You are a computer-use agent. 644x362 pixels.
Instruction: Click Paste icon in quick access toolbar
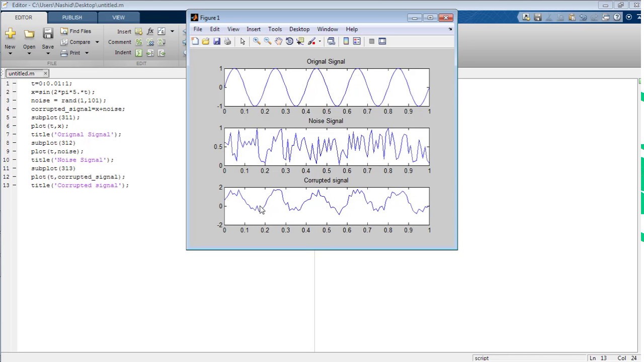pos(572,18)
